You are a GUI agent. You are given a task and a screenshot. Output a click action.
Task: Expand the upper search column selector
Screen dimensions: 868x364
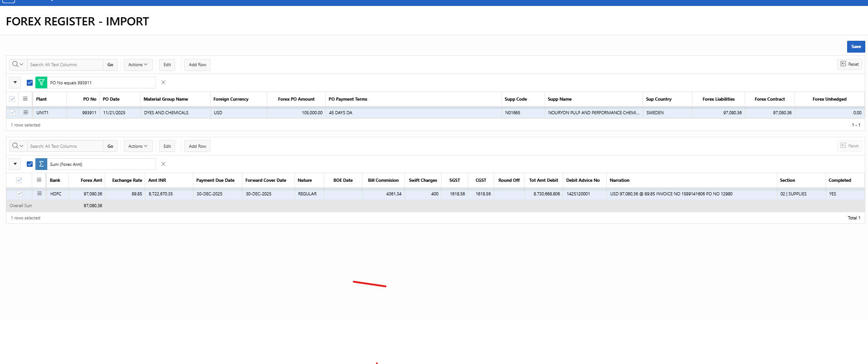(x=18, y=65)
